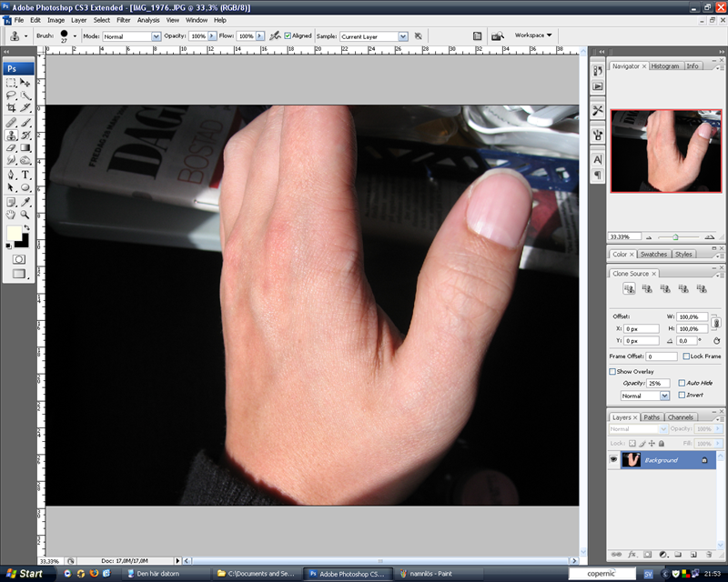This screenshot has height=582, width=728.
Task: Swap foreground and background colors
Action: click(x=27, y=227)
